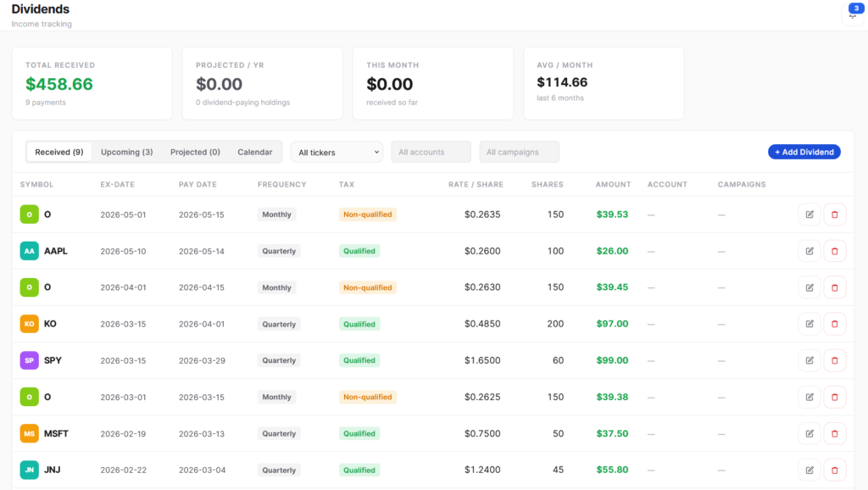868x490 pixels.
Task: Delete the KO dividend row
Action: (x=835, y=324)
